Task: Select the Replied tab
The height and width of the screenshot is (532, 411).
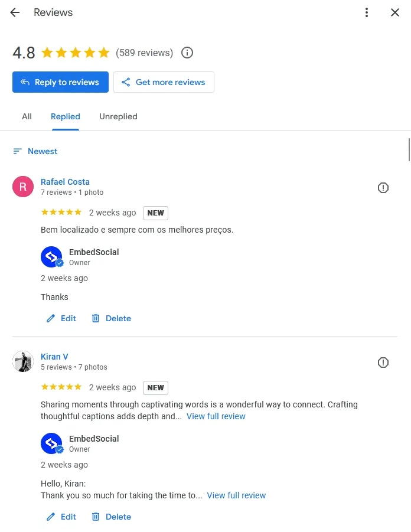Action: pyautogui.click(x=66, y=116)
